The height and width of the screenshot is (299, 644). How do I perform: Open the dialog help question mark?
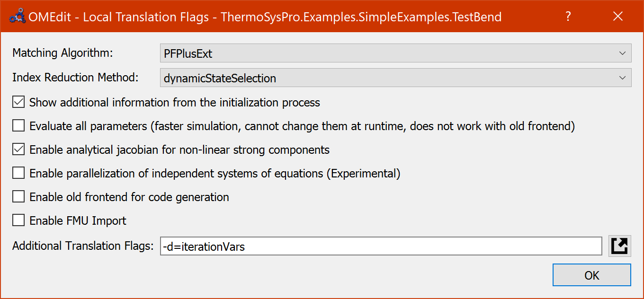pyautogui.click(x=568, y=16)
